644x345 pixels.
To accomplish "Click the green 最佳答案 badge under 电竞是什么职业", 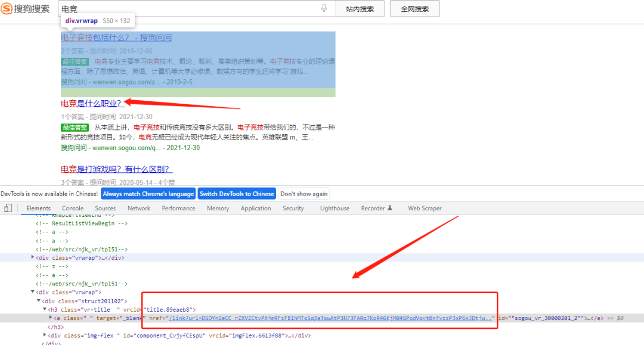I will [75, 128].
